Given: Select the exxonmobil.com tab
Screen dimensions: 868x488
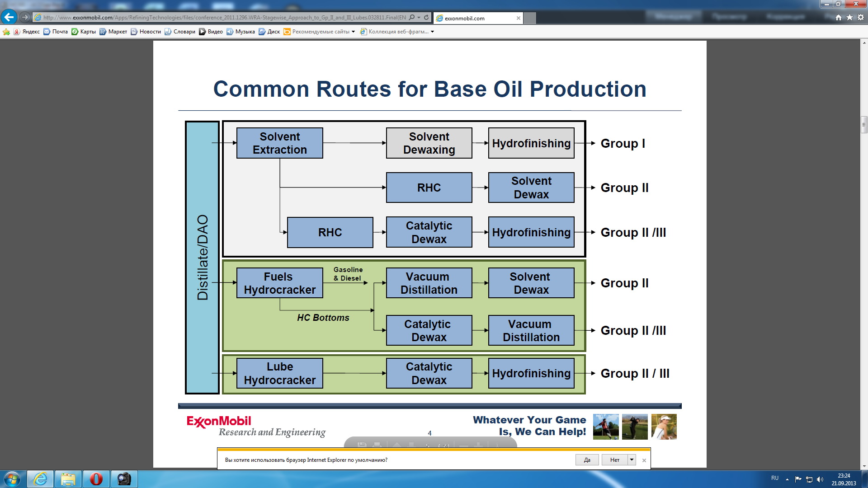Looking at the screenshot, I should click(x=478, y=18).
